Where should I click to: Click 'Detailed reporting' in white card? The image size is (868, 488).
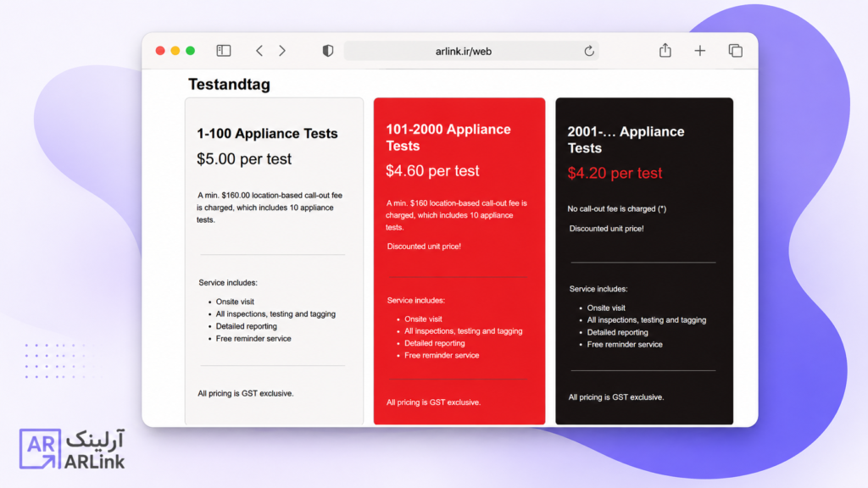click(246, 326)
